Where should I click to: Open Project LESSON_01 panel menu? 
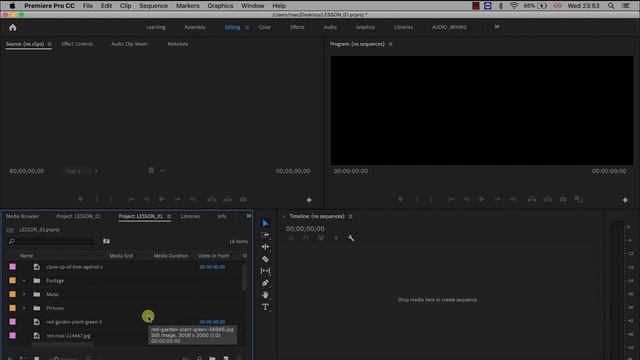(x=169, y=216)
